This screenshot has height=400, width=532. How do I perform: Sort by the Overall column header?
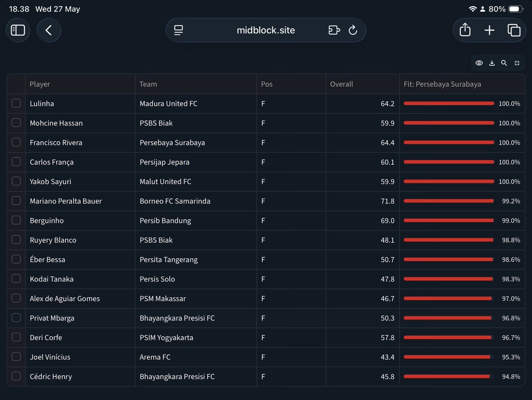pos(363,84)
